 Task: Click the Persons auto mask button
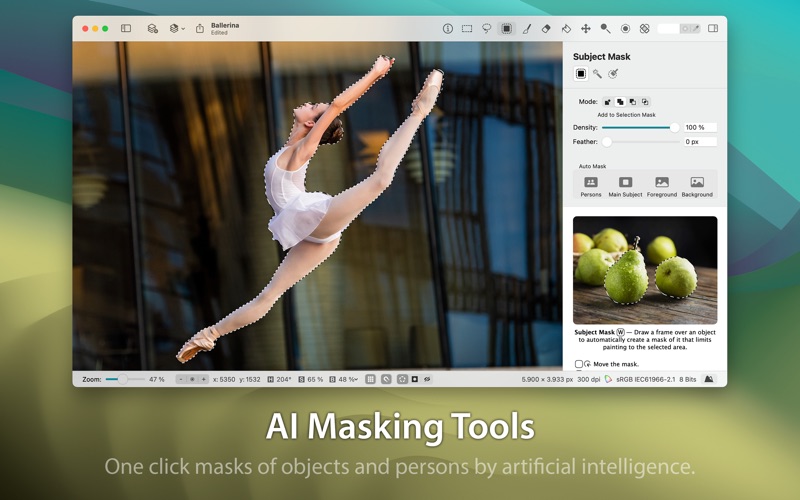pos(591,185)
